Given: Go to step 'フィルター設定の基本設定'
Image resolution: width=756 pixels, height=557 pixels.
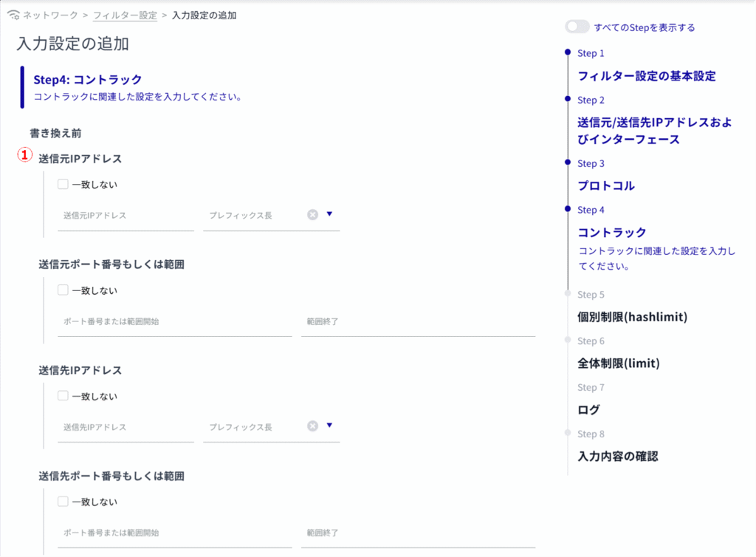Looking at the screenshot, I should (x=646, y=75).
